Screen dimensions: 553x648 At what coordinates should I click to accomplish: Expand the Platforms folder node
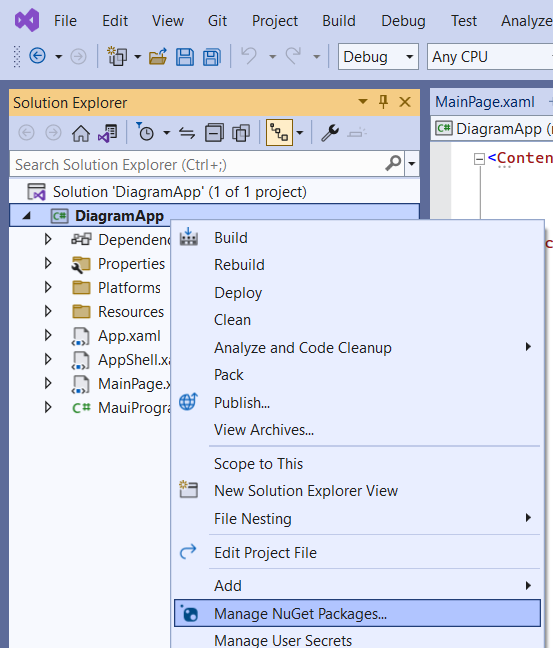pyautogui.click(x=48, y=288)
